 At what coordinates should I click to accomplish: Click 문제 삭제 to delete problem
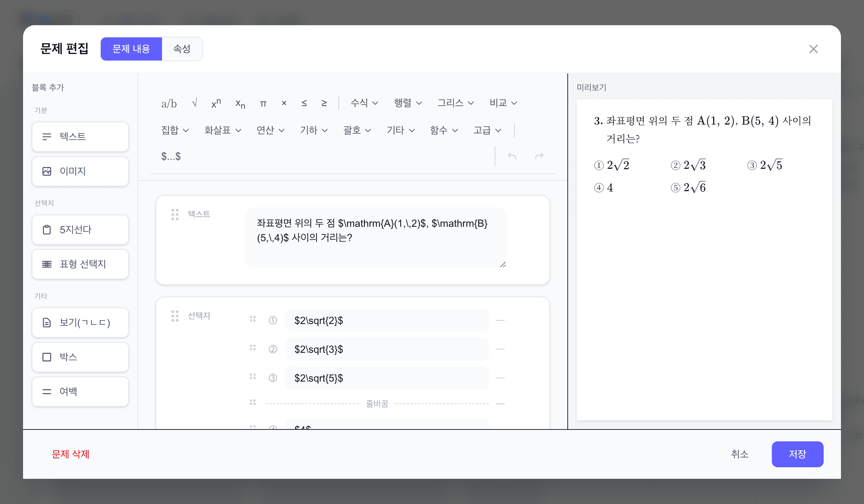(x=71, y=454)
